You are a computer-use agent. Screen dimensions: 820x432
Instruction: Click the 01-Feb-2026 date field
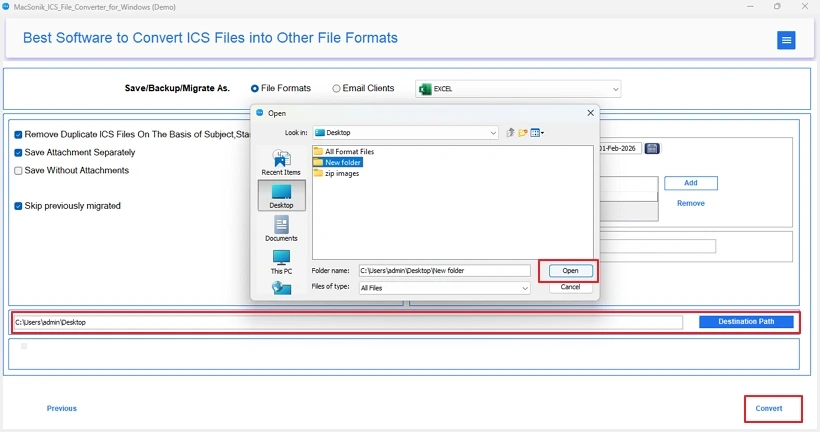620,149
